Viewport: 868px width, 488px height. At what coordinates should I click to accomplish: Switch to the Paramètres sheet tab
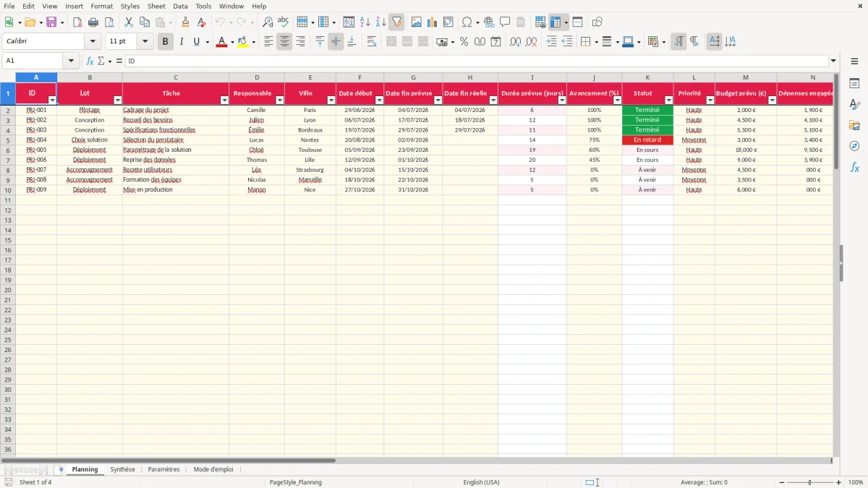163,469
